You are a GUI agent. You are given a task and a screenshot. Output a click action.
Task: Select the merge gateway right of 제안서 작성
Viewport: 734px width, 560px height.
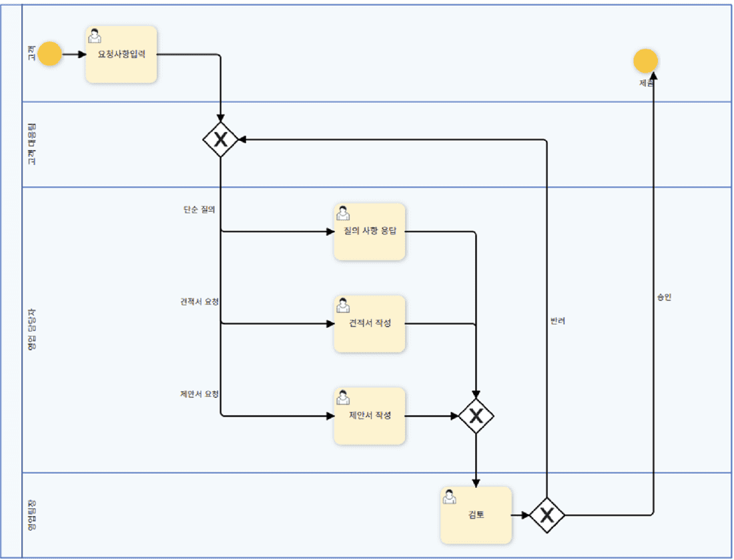(x=476, y=416)
